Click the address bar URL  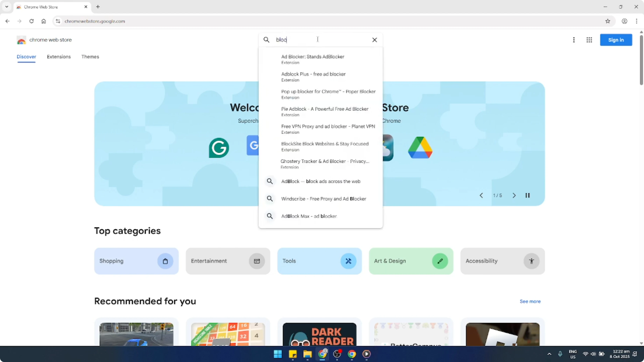95,21
